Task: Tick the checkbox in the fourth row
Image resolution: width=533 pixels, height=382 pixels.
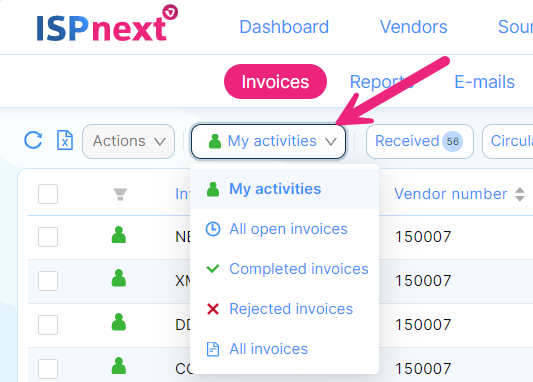Action: pos(48,369)
